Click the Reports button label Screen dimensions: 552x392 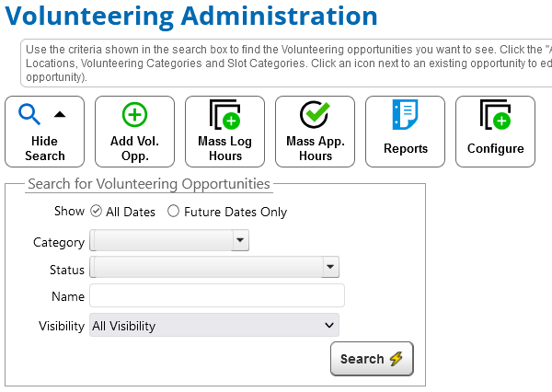click(x=406, y=148)
